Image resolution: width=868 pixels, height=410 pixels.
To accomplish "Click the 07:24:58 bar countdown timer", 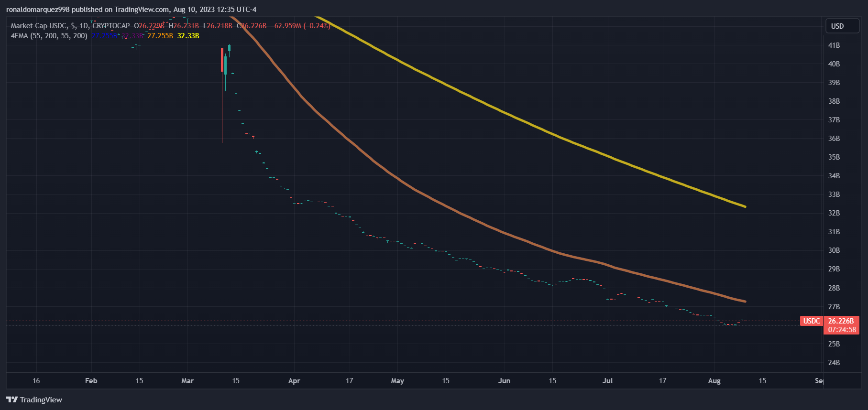I will [842, 330].
